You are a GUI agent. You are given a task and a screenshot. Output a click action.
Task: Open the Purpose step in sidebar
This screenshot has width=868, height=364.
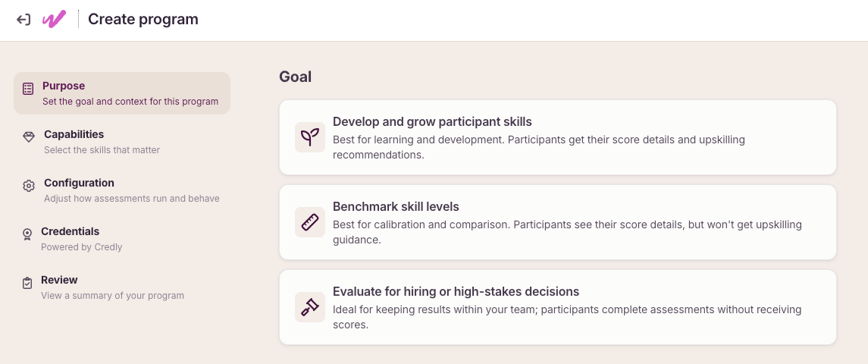click(x=122, y=93)
